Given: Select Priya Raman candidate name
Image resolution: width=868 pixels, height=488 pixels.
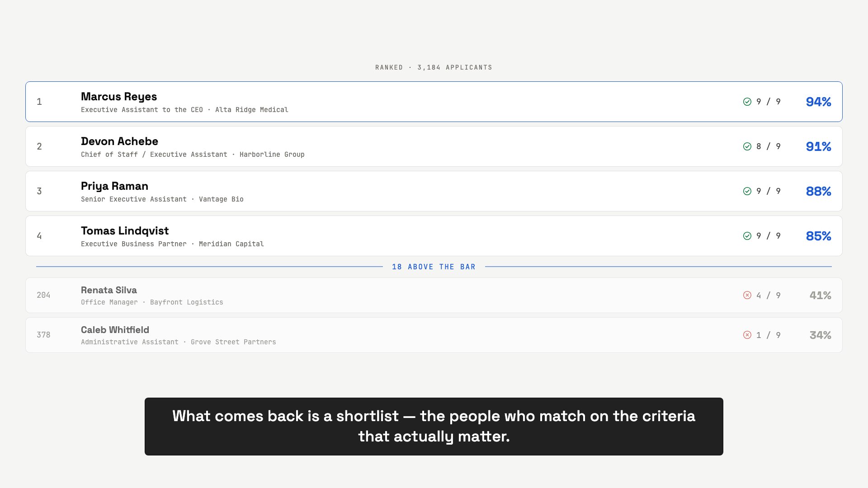Looking at the screenshot, I should [114, 186].
